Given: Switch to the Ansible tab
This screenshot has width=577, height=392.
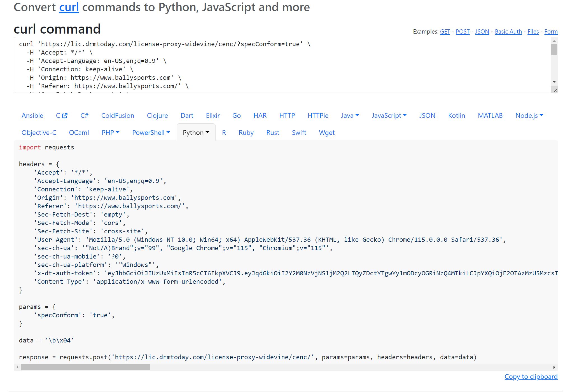Looking at the screenshot, I should [32, 116].
